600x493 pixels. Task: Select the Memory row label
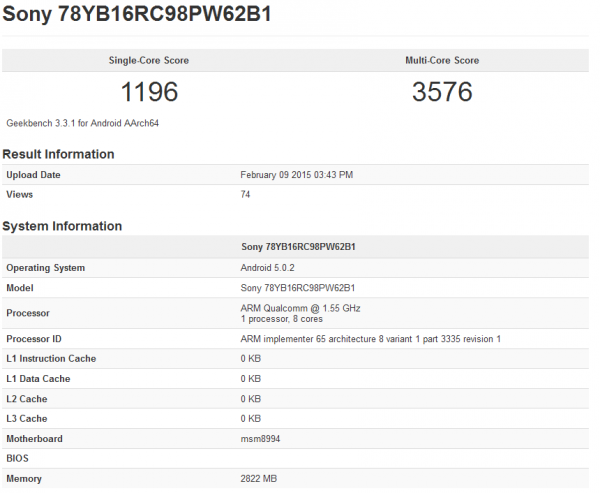click(24, 478)
